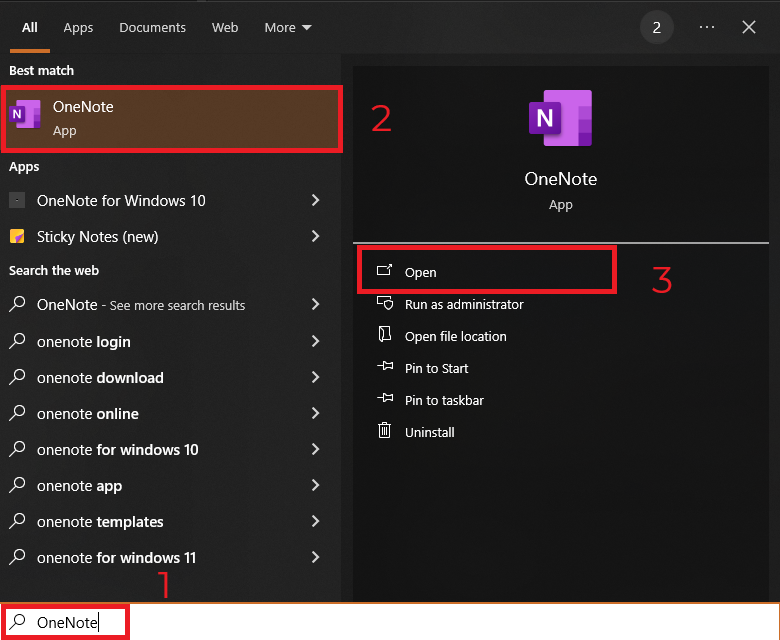Click the Run as administrator shield icon

coord(385,303)
